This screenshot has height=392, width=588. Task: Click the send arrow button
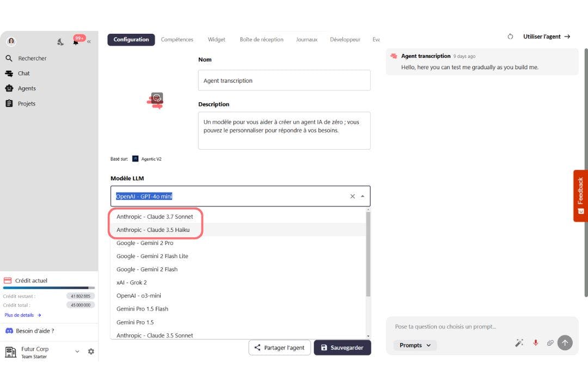(565, 342)
